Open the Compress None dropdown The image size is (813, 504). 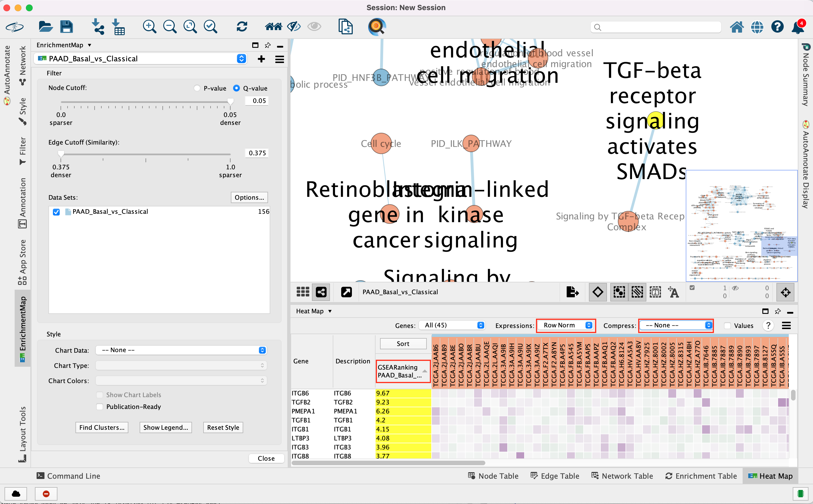click(676, 325)
